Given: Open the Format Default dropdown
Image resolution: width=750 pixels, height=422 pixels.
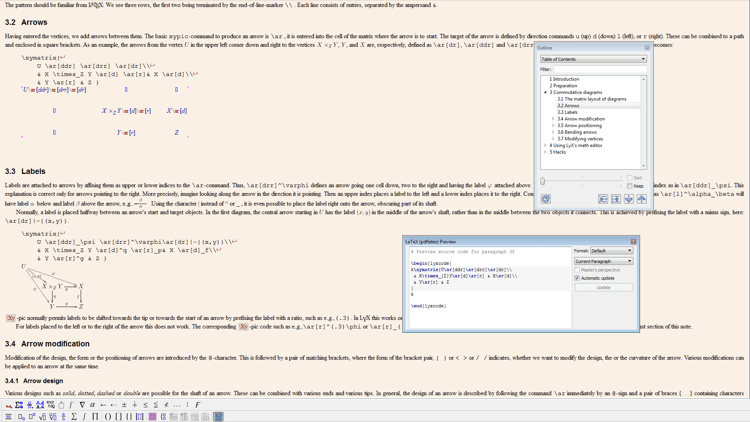Looking at the screenshot, I should click(611, 251).
